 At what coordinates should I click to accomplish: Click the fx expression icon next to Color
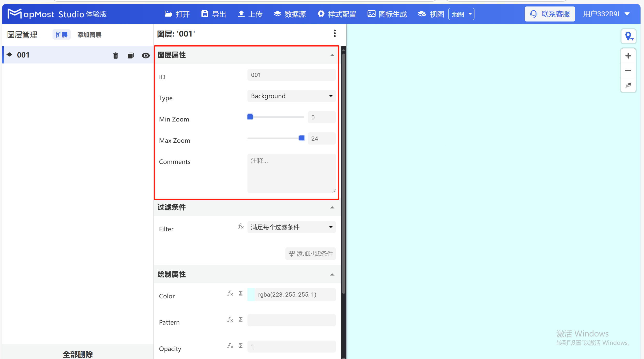tap(230, 293)
